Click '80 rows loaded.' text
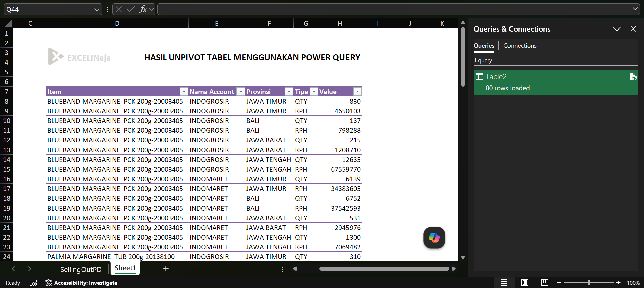Image resolution: width=644 pixels, height=288 pixels. point(508,88)
